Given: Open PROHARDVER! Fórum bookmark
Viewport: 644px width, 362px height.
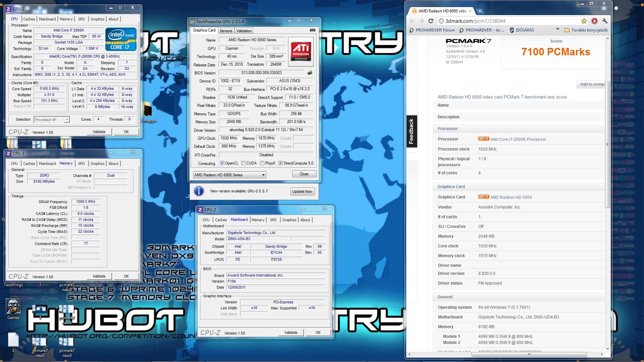Looking at the screenshot, I should point(432,30).
